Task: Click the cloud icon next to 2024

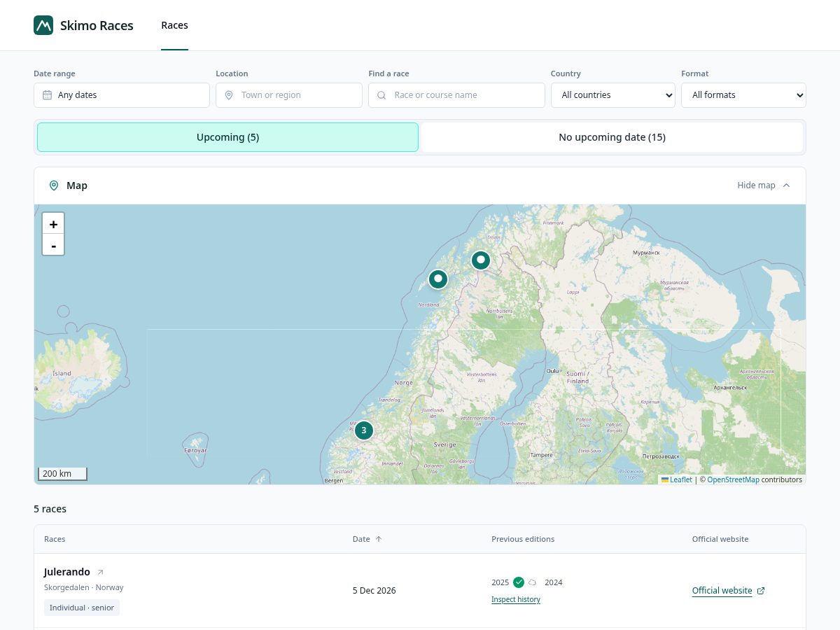Action: point(533,582)
